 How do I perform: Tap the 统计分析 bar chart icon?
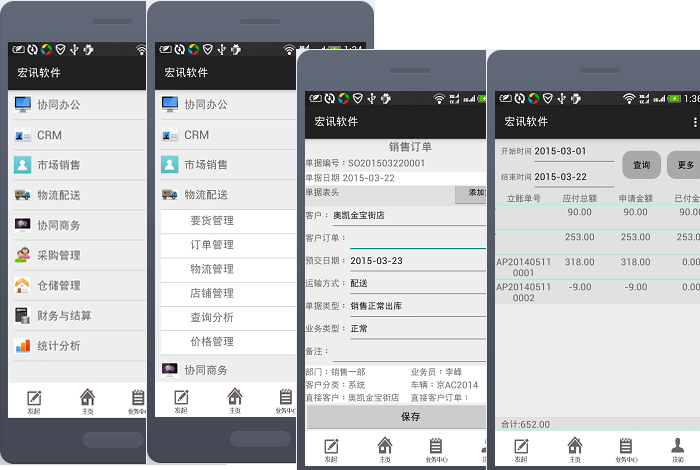[x=23, y=346]
